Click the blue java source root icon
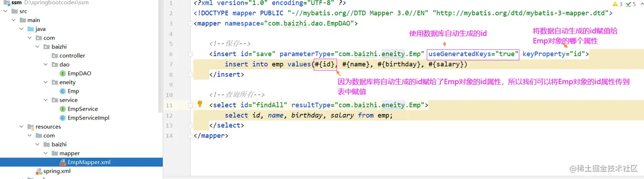This screenshot has height=179, width=644. tap(30, 29)
